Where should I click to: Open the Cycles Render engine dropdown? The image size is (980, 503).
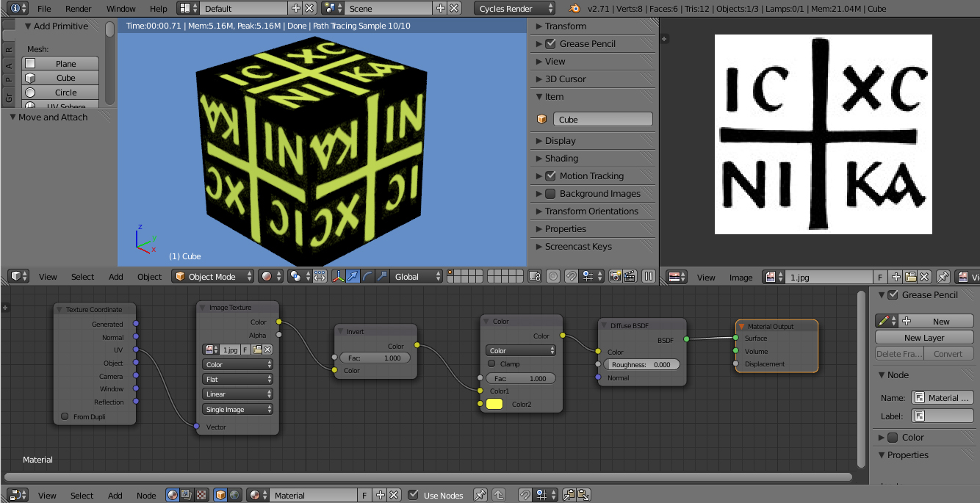pos(515,9)
